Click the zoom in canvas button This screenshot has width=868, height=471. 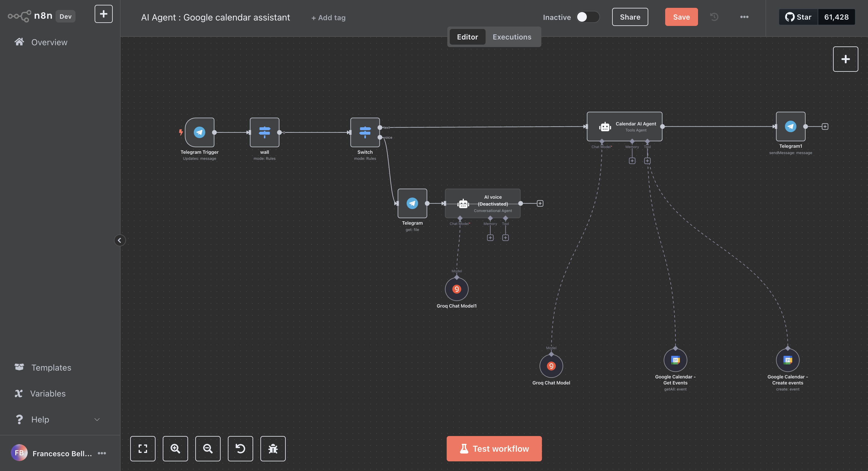point(175,448)
